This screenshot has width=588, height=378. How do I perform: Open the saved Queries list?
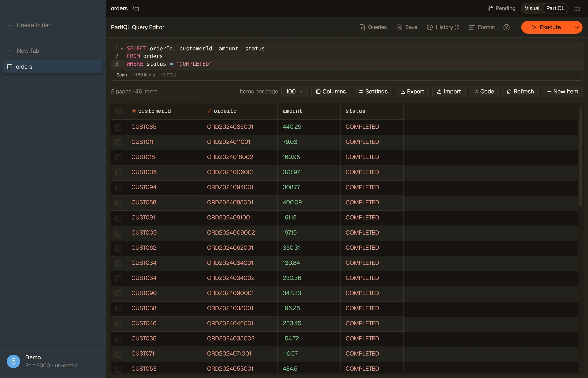click(373, 27)
